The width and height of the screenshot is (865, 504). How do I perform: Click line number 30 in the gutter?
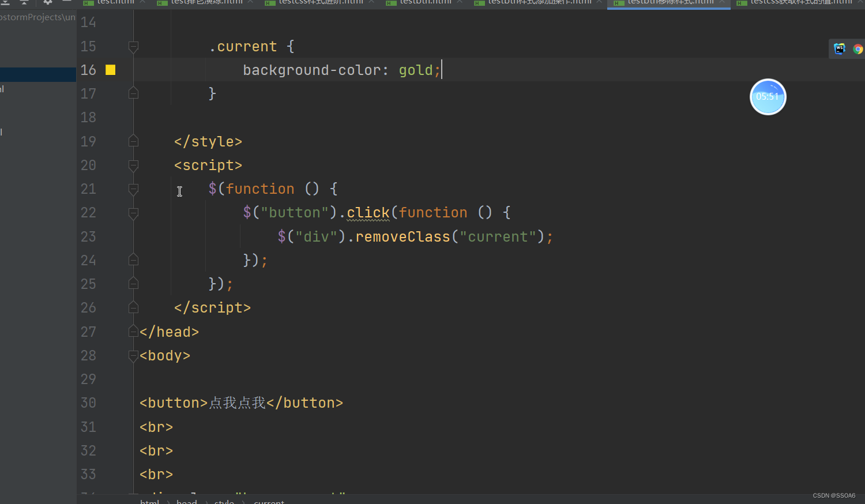(x=88, y=403)
